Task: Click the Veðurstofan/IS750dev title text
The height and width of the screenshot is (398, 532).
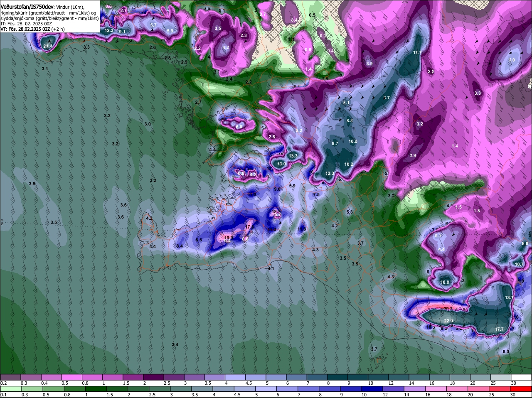Action: point(27,7)
